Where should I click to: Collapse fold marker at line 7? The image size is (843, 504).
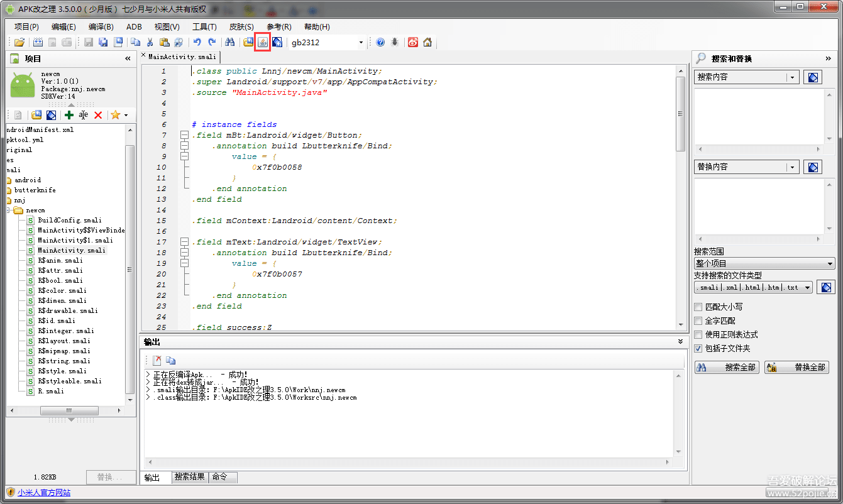[x=184, y=135]
